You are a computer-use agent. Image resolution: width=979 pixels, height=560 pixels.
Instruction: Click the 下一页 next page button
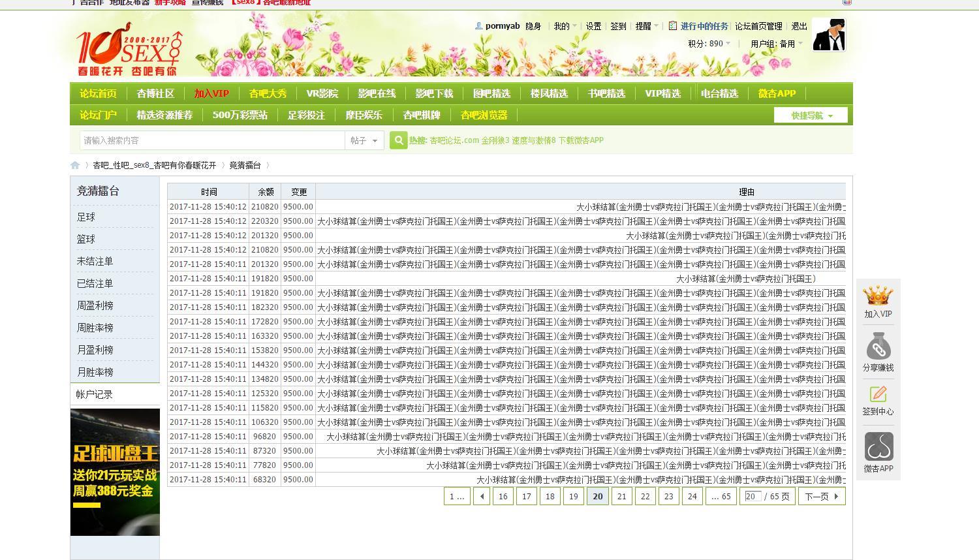[821, 496]
